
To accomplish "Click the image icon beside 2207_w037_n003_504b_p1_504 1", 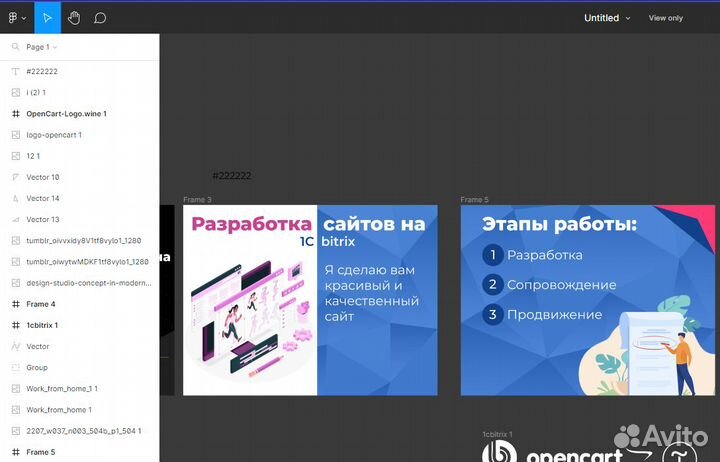I will (x=16, y=431).
